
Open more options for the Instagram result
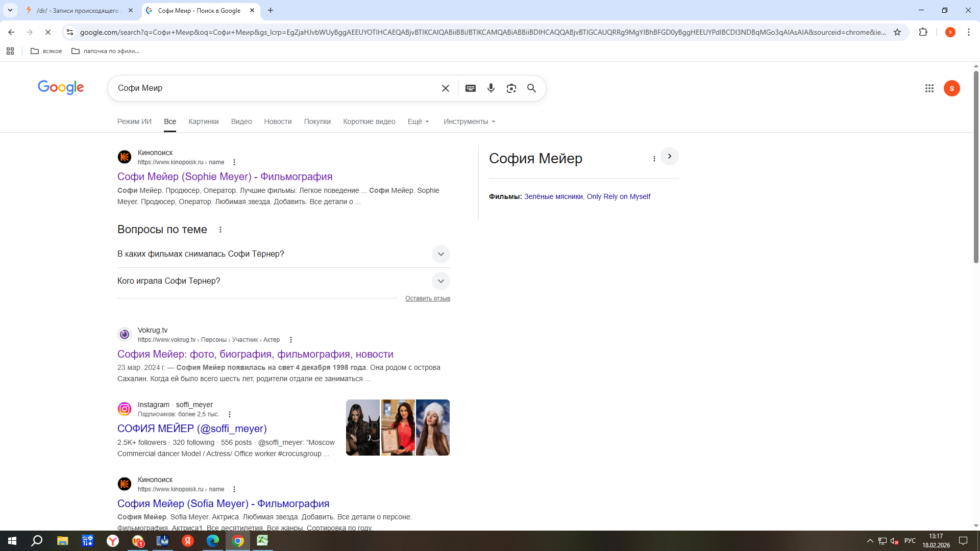tap(230, 414)
